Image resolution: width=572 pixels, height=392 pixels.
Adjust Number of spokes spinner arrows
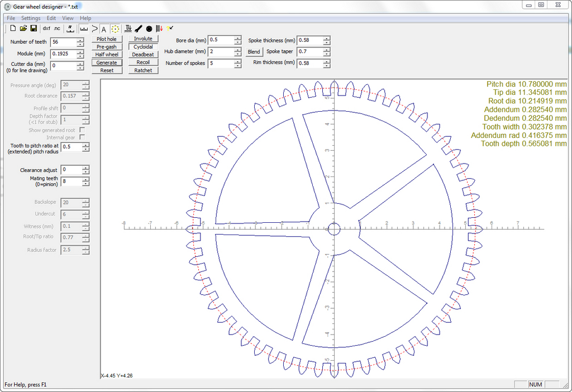coord(237,63)
